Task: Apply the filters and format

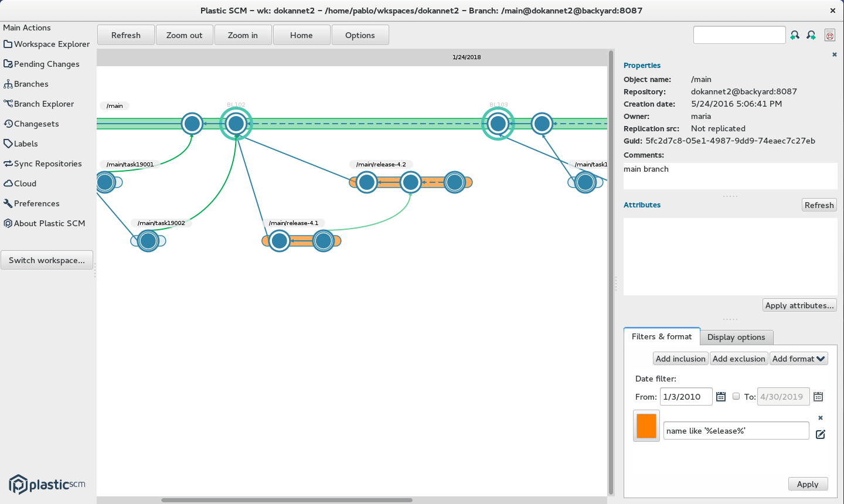Action: 808,484
